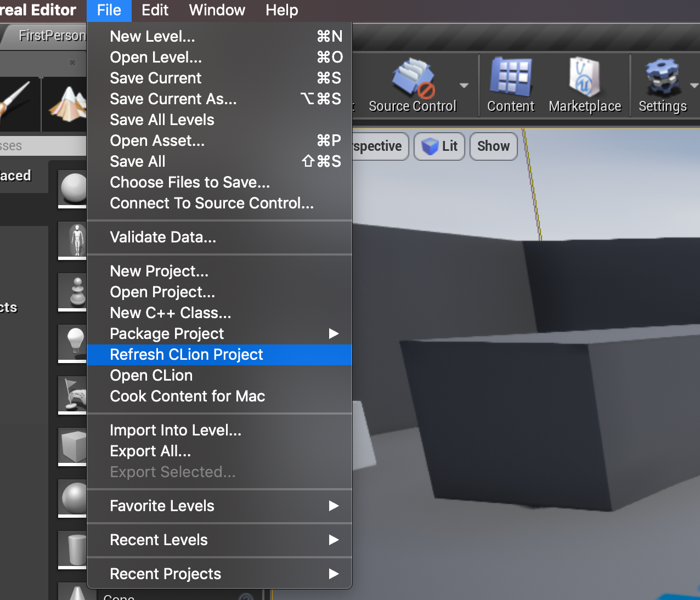Select Open Project... entry
700x600 pixels.
click(x=219, y=292)
